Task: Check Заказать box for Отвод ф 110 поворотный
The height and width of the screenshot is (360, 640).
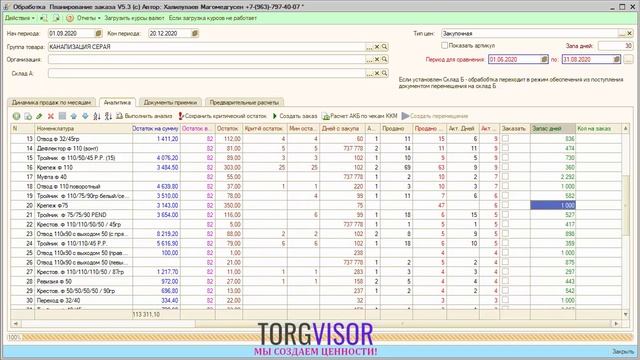Action: click(x=505, y=186)
